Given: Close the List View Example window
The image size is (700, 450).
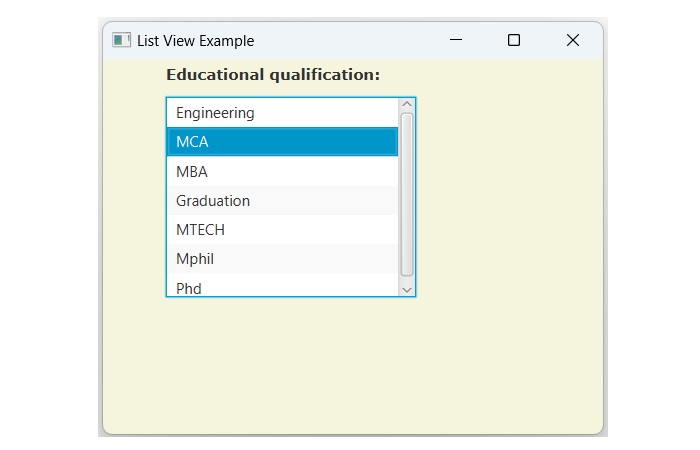Looking at the screenshot, I should pos(573,40).
